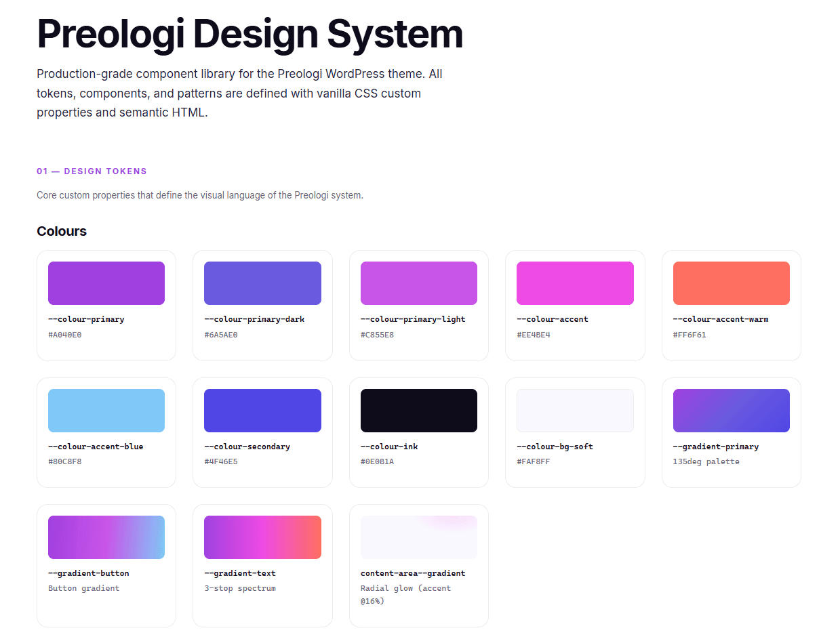
Task: Click the '--gradient-button' token name
Action: click(x=89, y=573)
